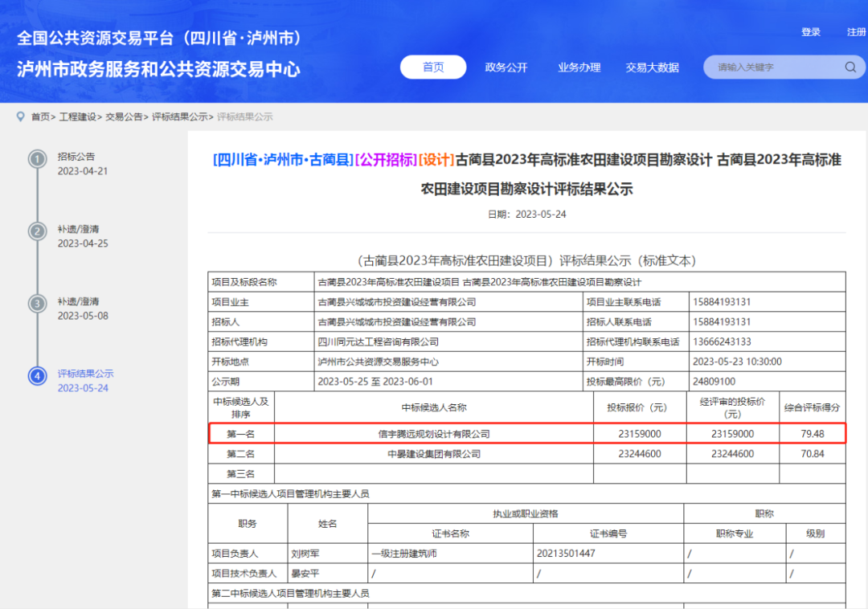The image size is (868, 609).
Task: Click the 注册 link
Action: click(x=854, y=31)
